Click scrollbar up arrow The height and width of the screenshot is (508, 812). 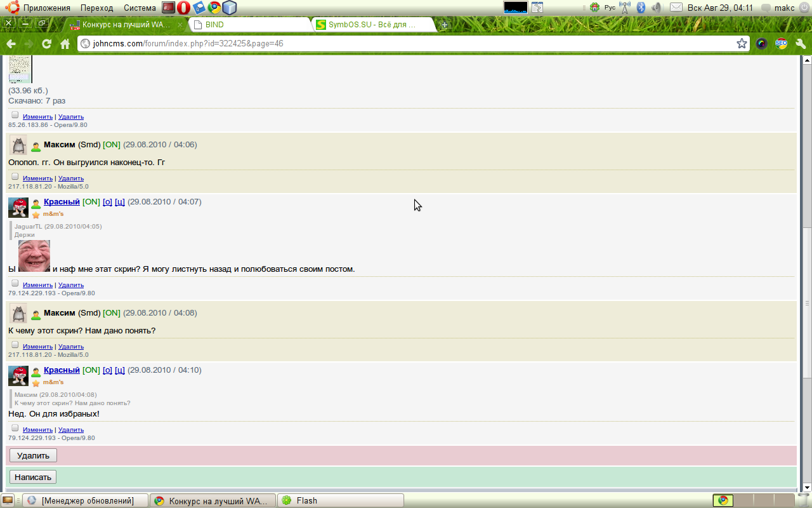point(807,60)
